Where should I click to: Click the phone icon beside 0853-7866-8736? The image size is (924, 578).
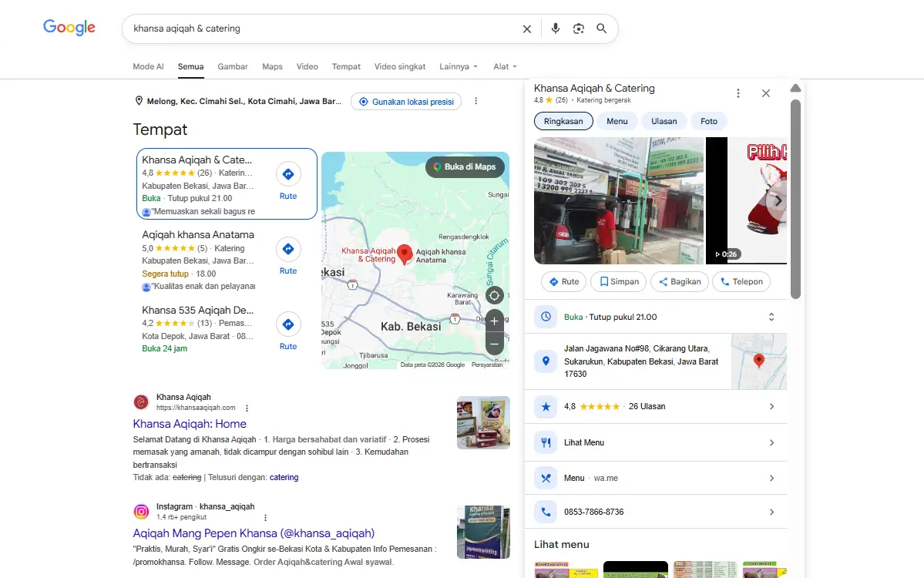click(546, 512)
